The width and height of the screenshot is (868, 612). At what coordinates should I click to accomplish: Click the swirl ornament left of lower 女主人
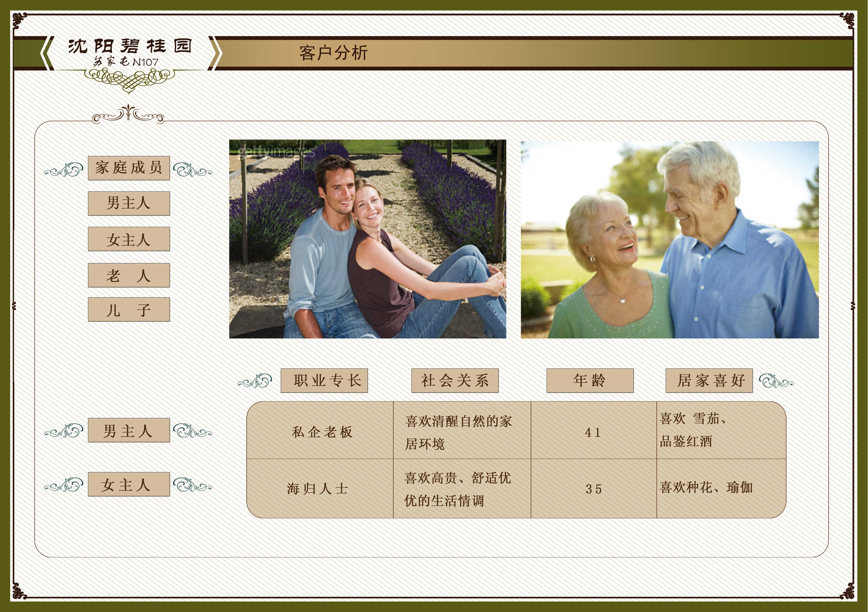[x=64, y=485]
